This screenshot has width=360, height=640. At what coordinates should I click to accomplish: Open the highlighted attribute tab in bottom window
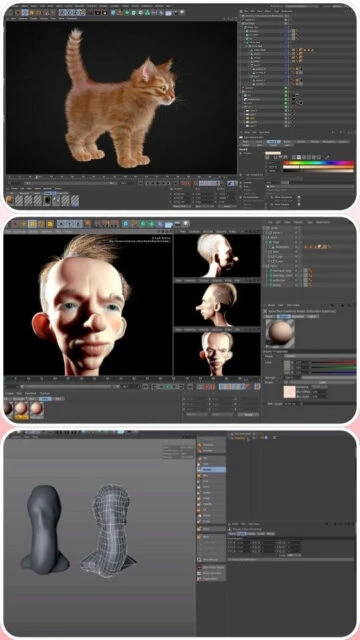tap(242, 533)
